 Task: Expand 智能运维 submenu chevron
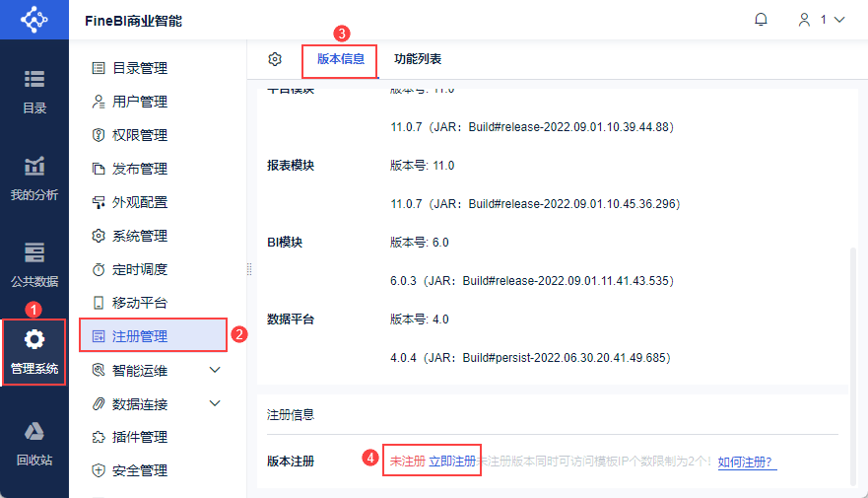(x=215, y=370)
